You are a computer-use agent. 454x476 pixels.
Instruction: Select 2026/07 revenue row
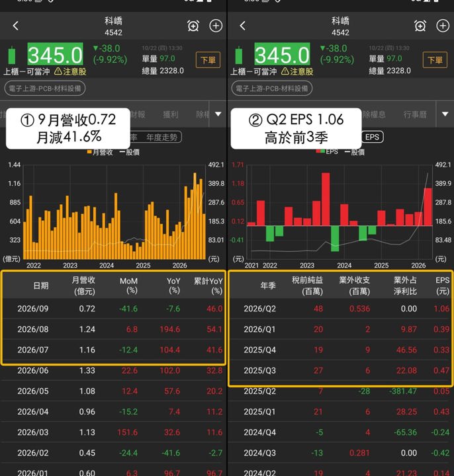tap(113, 350)
